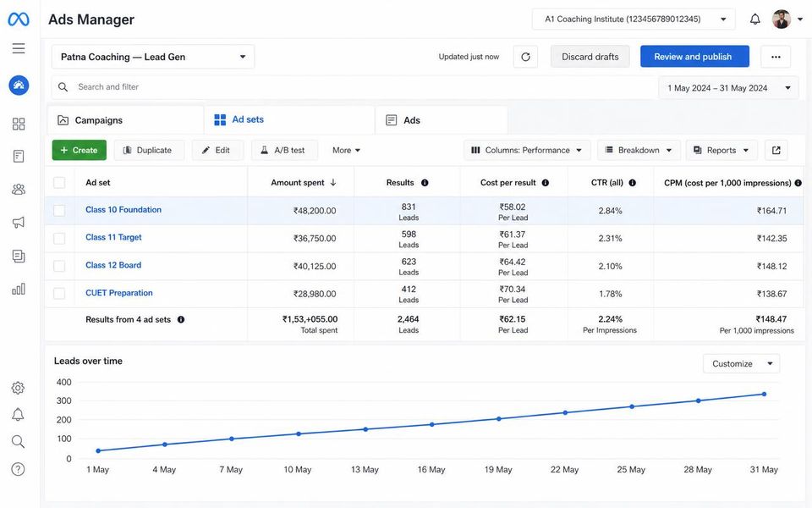Show info for Results column
Image resolution: width=812 pixels, height=508 pixels.
(x=425, y=183)
